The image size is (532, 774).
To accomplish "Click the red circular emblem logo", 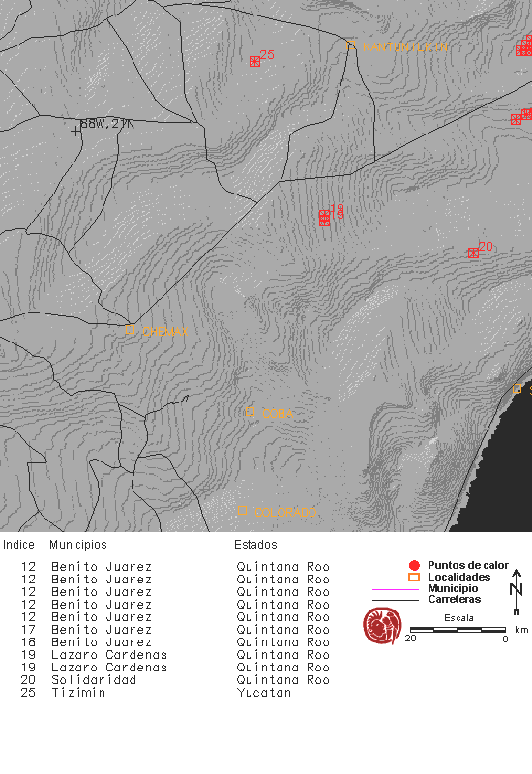I will coord(382,626).
